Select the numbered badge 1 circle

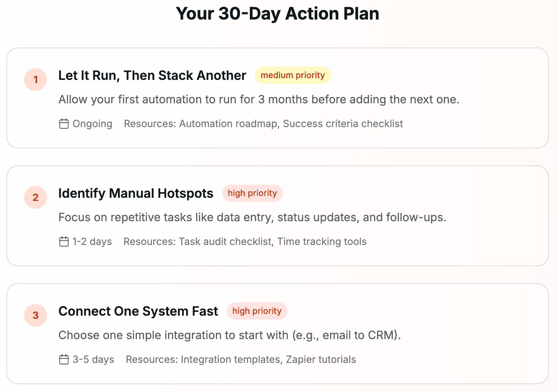(36, 80)
